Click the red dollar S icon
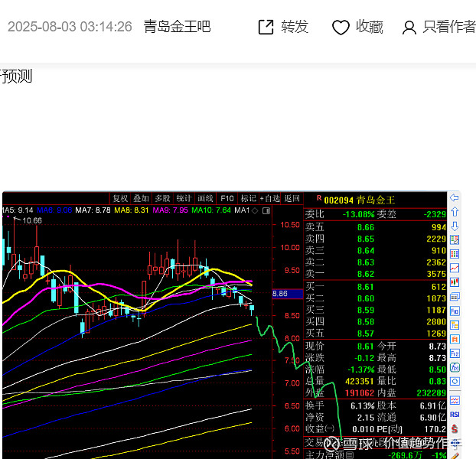This screenshot has height=459, width=476. coord(455,428)
